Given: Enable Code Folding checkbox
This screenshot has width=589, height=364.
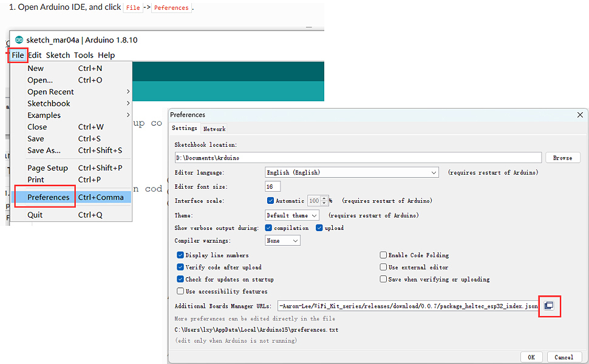Looking at the screenshot, I should pos(383,255).
